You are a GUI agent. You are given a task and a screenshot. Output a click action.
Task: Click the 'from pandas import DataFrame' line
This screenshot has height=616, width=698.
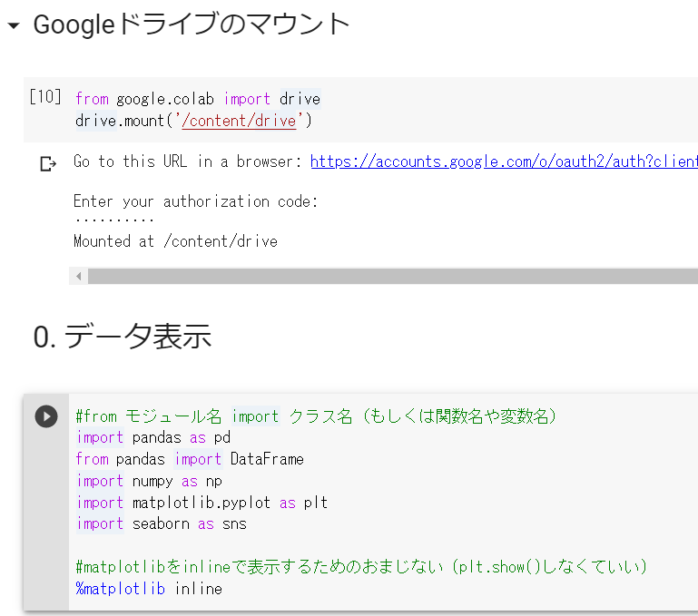pos(190,459)
